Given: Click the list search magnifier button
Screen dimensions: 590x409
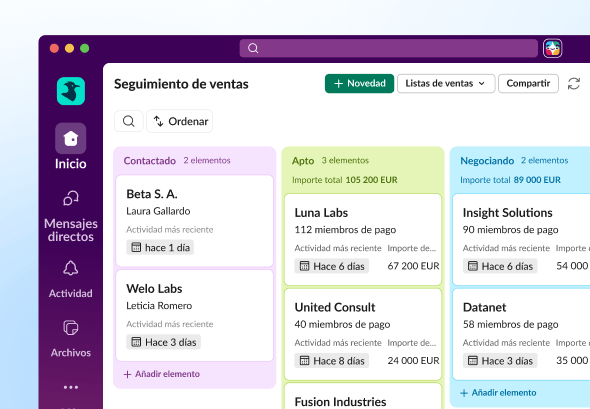Looking at the screenshot, I should 129,121.
